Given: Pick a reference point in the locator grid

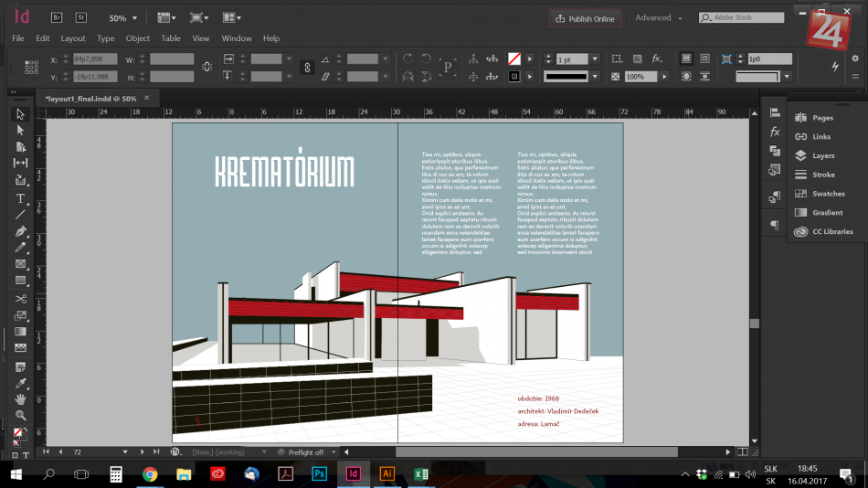Looking at the screenshot, I should 32,68.
